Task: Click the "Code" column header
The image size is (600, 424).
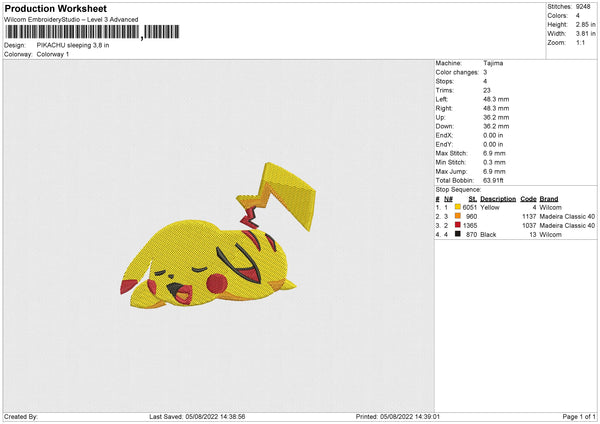Action: click(x=528, y=199)
